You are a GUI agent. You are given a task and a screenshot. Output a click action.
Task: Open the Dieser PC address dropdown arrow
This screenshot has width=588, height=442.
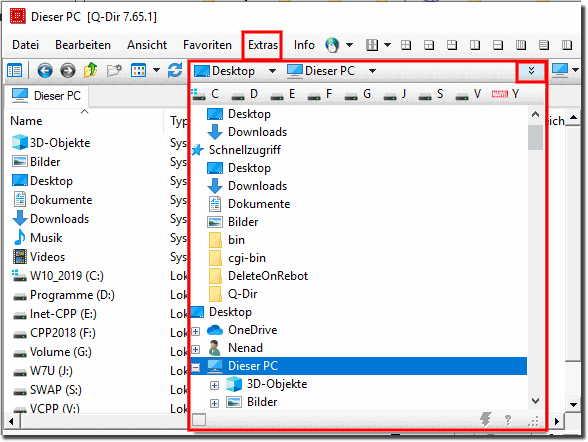click(x=372, y=71)
